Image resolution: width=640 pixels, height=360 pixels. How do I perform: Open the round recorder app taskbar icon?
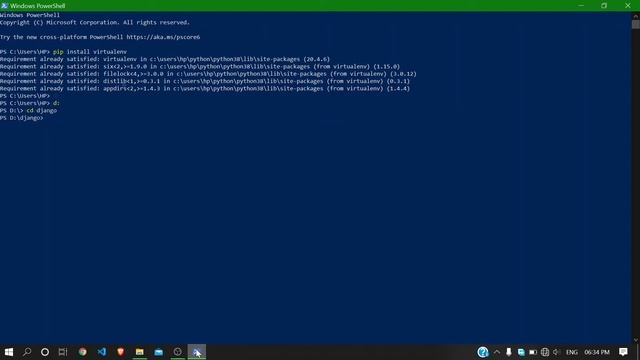[178, 352]
